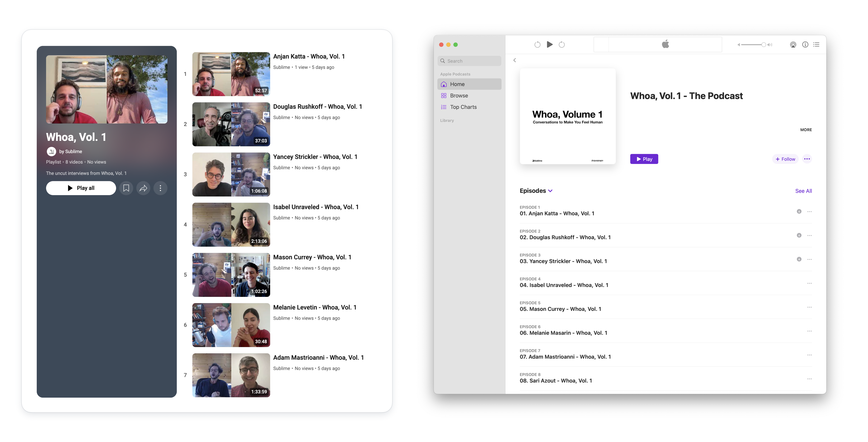Open options for episode 03 Yancey Strickler
Image resolution: width=868 pixels, height=442 pixels.
coord(809,259)
